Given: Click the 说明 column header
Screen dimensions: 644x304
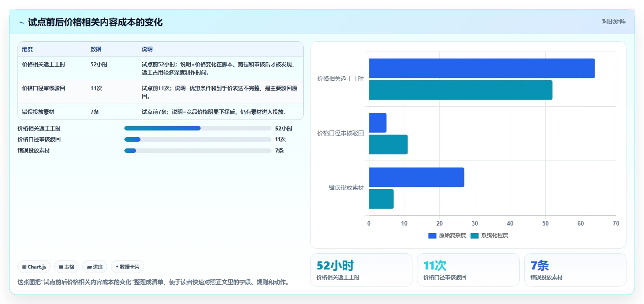Looking at the screenshot, I should (147, 49).
